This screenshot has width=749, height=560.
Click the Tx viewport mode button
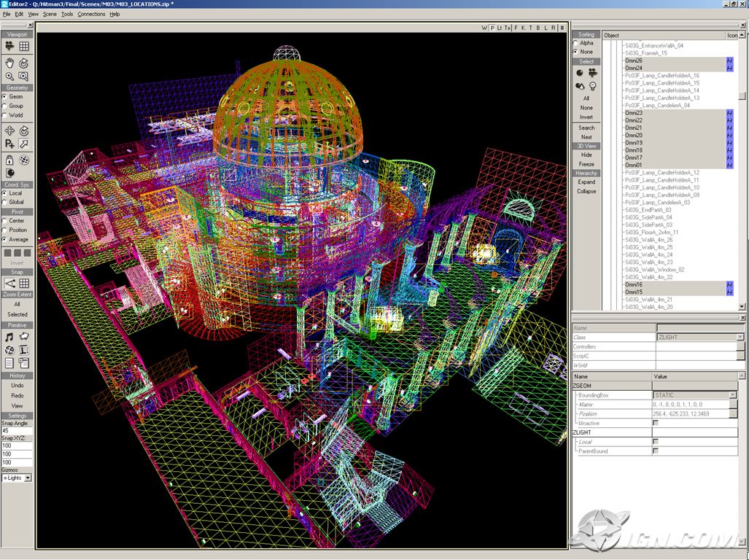508,28
